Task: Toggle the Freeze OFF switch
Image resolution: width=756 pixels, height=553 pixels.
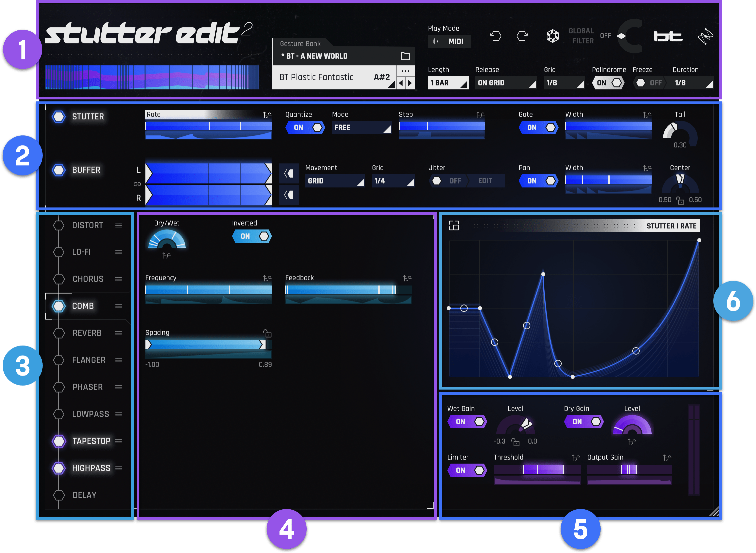Action: (x=649, y=83)
